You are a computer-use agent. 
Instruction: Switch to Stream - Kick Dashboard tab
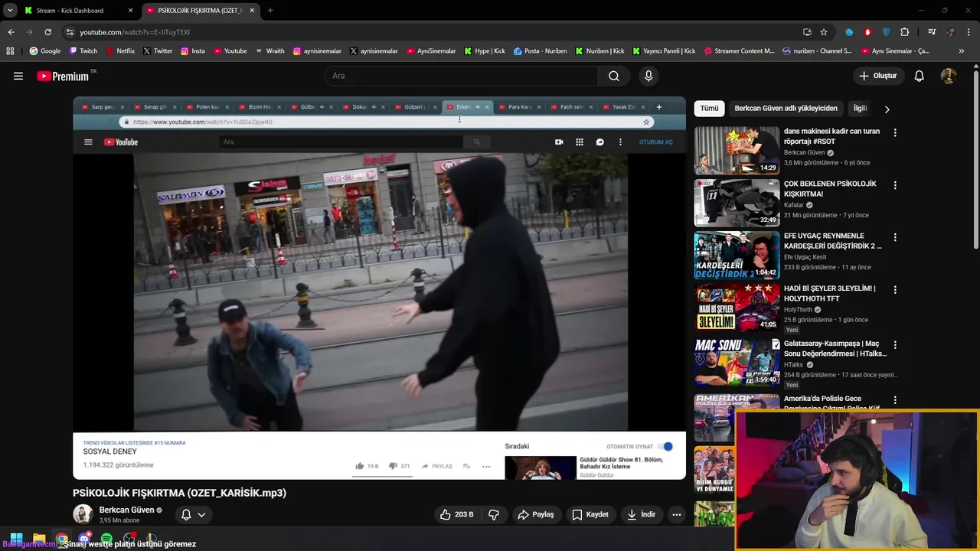[70, 11]
